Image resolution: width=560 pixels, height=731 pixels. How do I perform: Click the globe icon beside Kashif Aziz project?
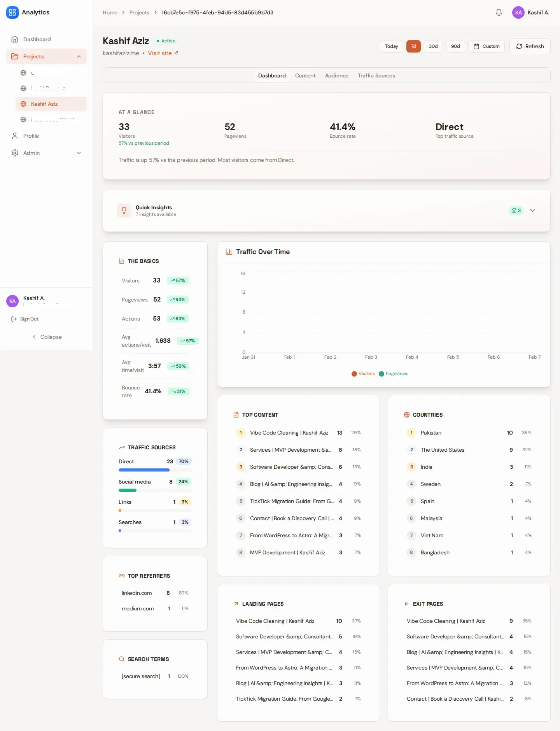[23, 104]
